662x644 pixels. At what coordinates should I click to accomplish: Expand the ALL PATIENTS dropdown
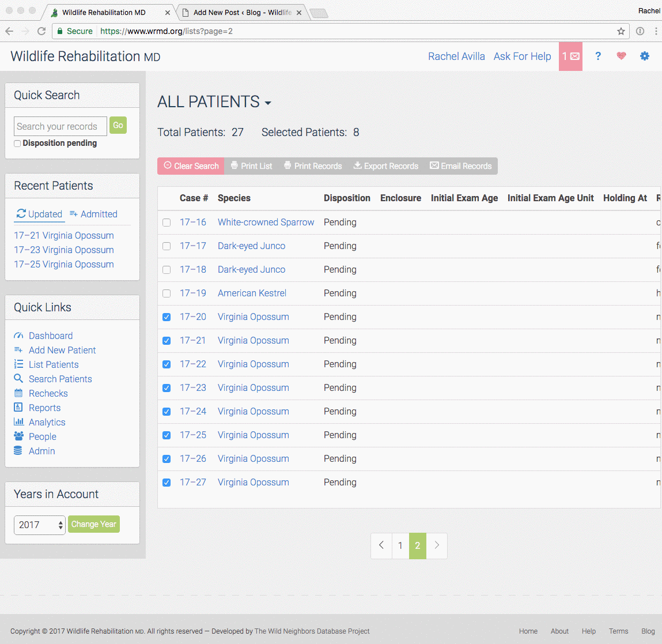click(214, 102)
